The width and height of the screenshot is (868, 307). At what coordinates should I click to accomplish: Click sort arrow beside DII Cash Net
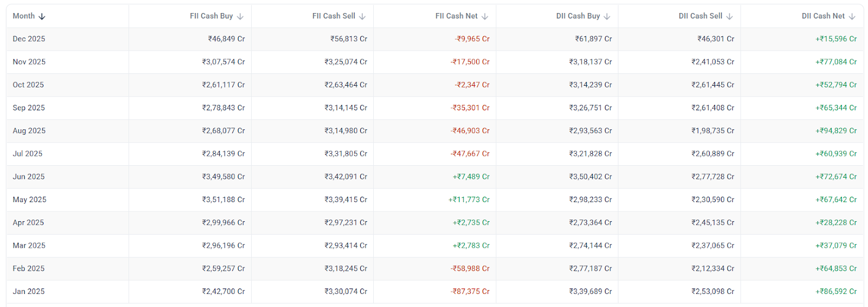coord(852,16)
